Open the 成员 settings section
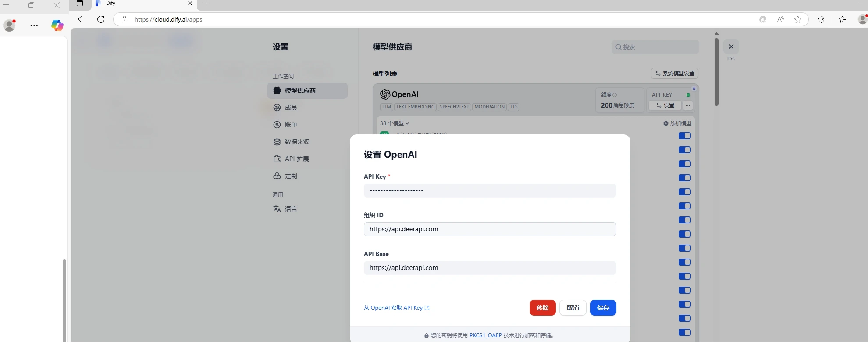 click(x=307, y=108)
